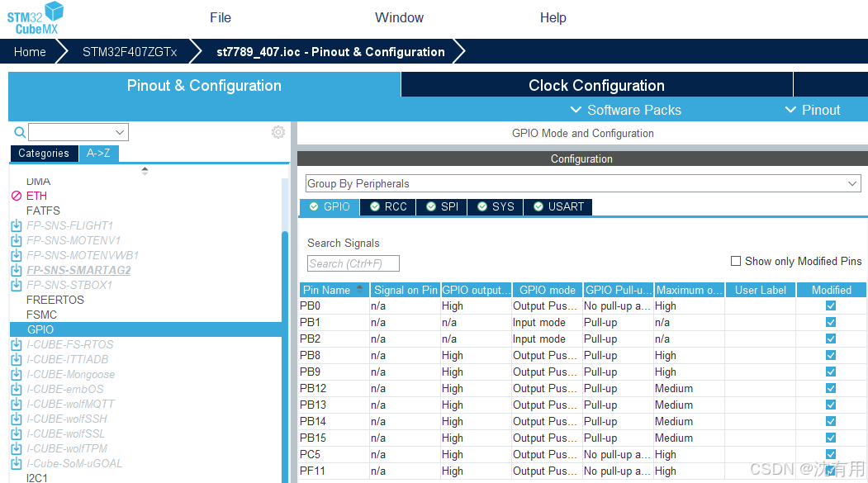Image resolution: width=868 pixels, height=483 pixels.
Task: Click the PF11 pin name cell
Action: click(x=334, y=471)
